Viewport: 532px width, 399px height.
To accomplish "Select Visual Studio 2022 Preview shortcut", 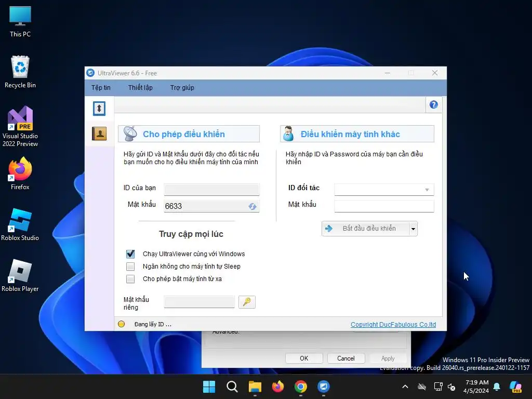I will click(x=20, y=127).
